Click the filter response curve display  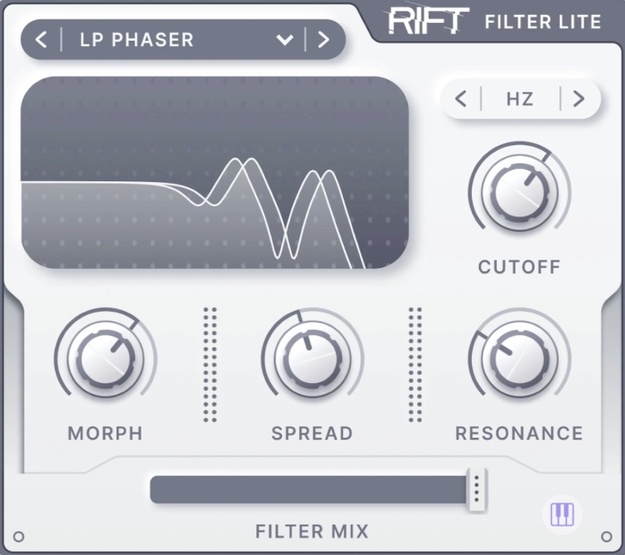[x=215, y=173]
